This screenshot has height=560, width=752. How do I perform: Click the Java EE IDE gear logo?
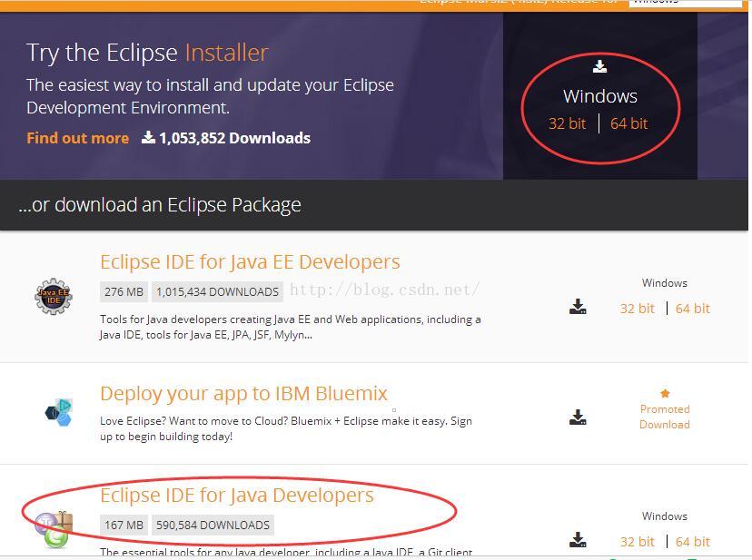pyautogui.click(x=54, y=296)
